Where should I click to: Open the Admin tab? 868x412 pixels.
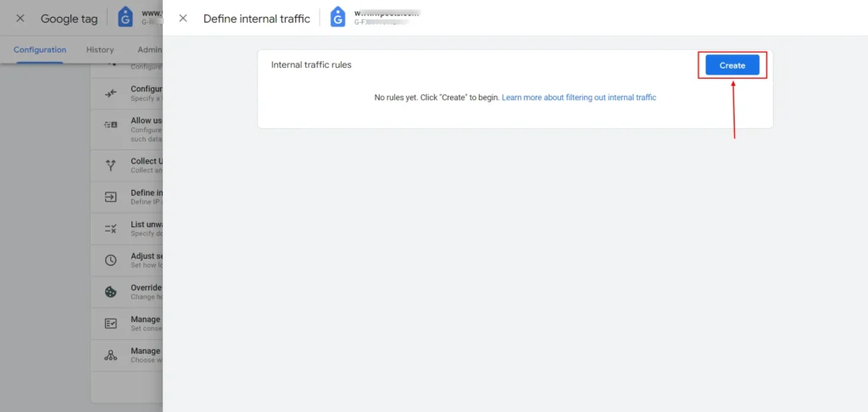(149, 50)
